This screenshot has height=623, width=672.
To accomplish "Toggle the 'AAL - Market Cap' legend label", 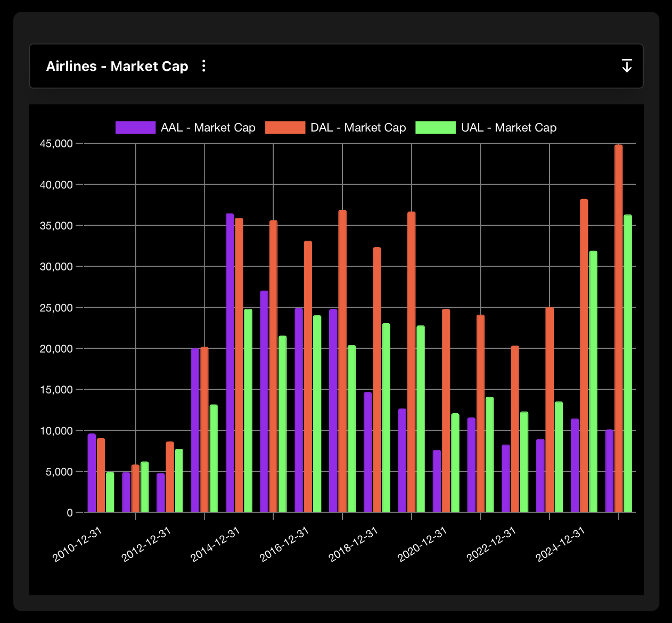I will (208, 128).
